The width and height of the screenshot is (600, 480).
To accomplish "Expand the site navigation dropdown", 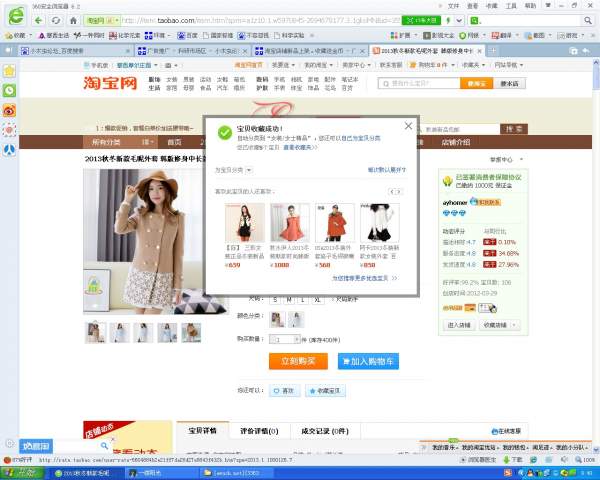I will click(521, 65).
